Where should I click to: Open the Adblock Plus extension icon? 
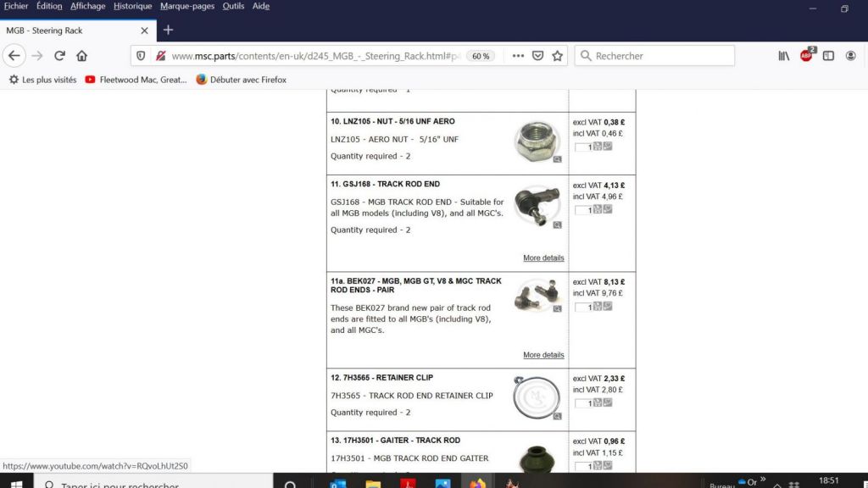pyautogui.click(x=807, y=55)
